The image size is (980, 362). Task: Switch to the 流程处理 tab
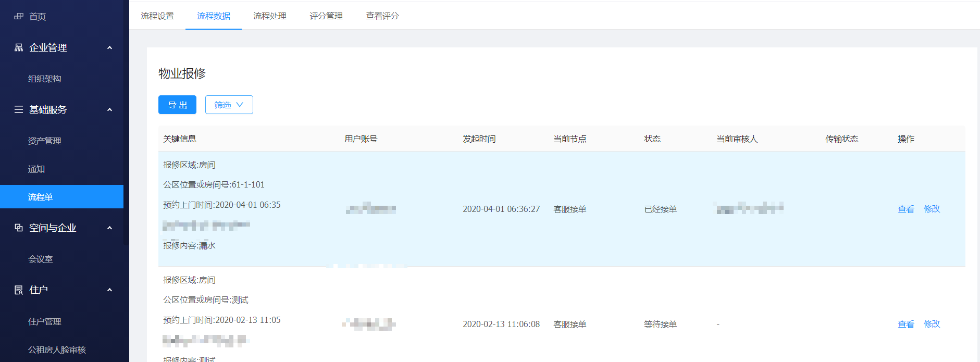click(269, 16)
